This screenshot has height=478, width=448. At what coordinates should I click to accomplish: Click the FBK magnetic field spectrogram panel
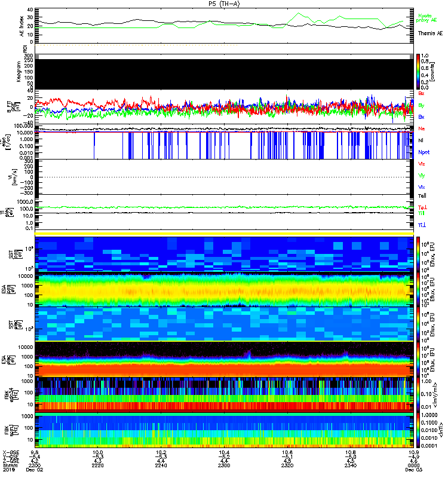tap(224, 430)
